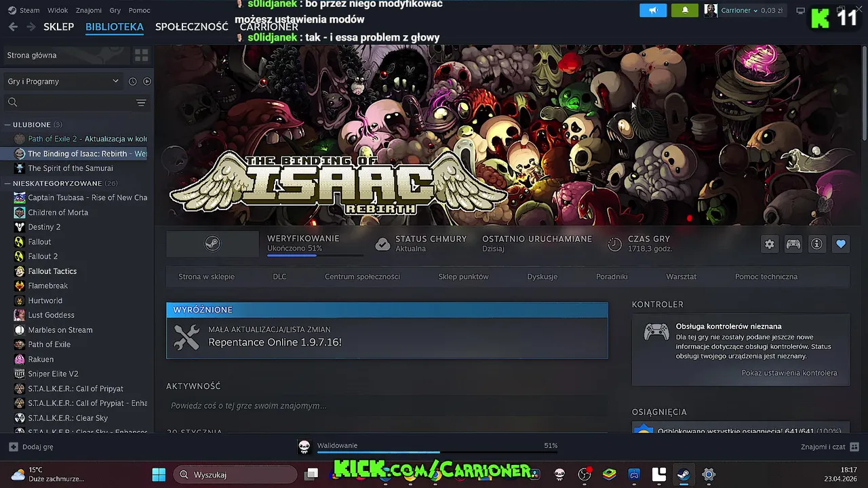Open OBS Studio taskbar icon

click(585, 474)
